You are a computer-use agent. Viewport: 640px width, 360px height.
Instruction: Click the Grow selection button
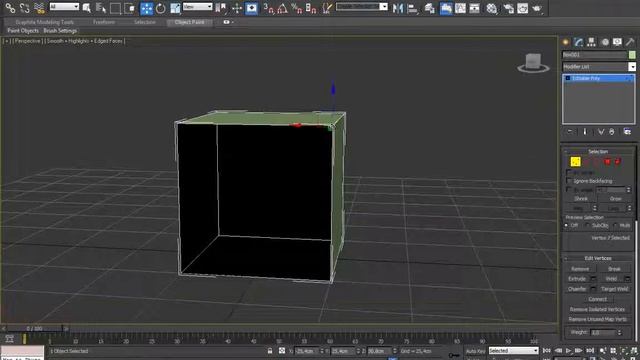[616, 199]
